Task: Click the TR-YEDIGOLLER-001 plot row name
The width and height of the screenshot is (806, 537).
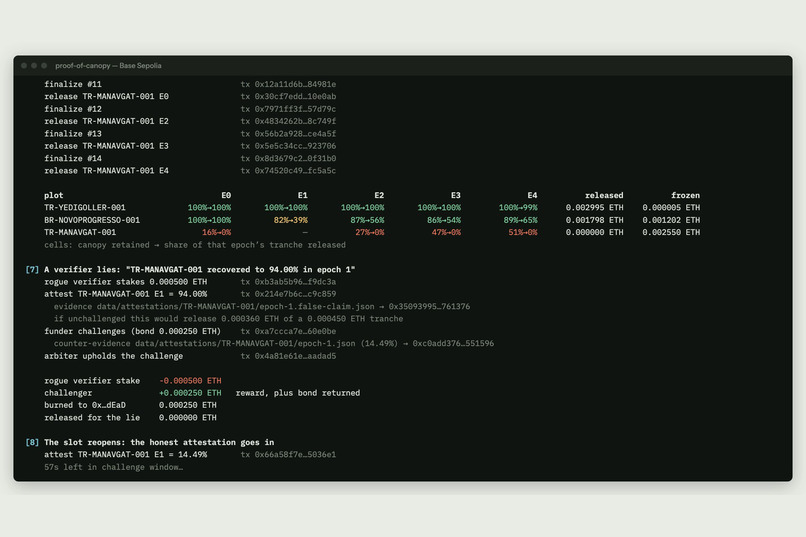Action: point(85,208)
